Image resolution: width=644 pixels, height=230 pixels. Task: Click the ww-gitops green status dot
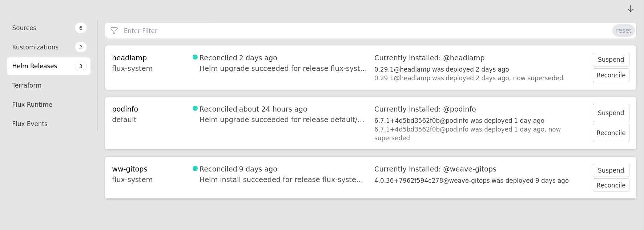(x=195, y=168)
